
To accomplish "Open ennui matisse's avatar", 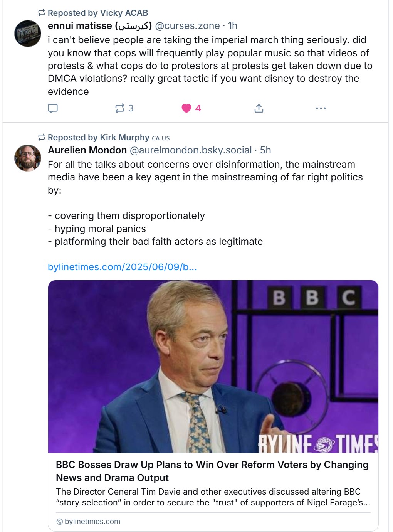I will (x=28, y=34).
